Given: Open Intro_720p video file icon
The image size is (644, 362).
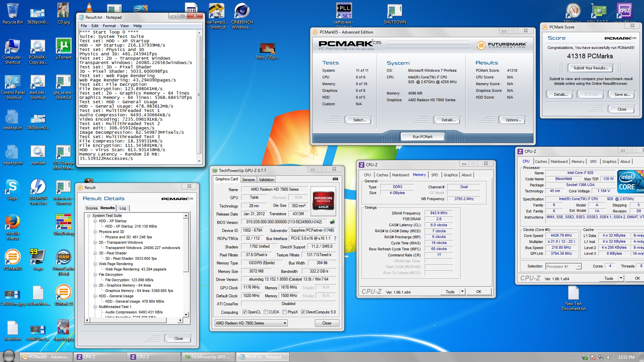Looking at the screenshot, I should click(267, 51).
